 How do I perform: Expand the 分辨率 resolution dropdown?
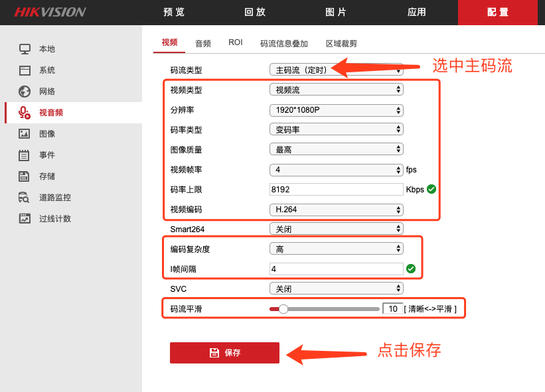336,110
